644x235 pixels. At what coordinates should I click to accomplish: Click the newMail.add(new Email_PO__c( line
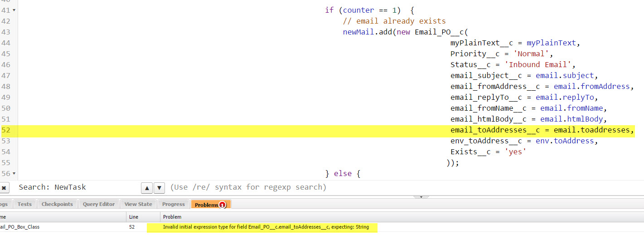406,32
